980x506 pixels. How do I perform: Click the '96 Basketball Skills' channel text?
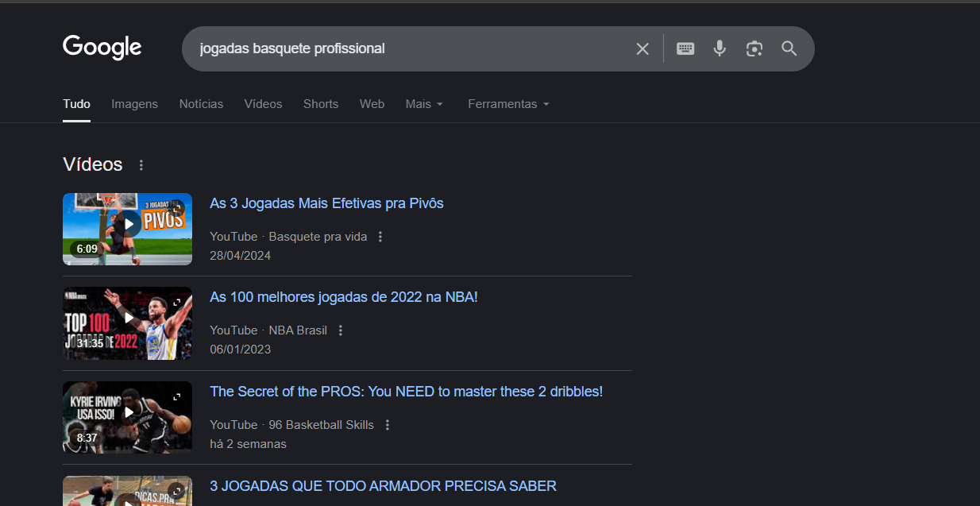(322, 425)
